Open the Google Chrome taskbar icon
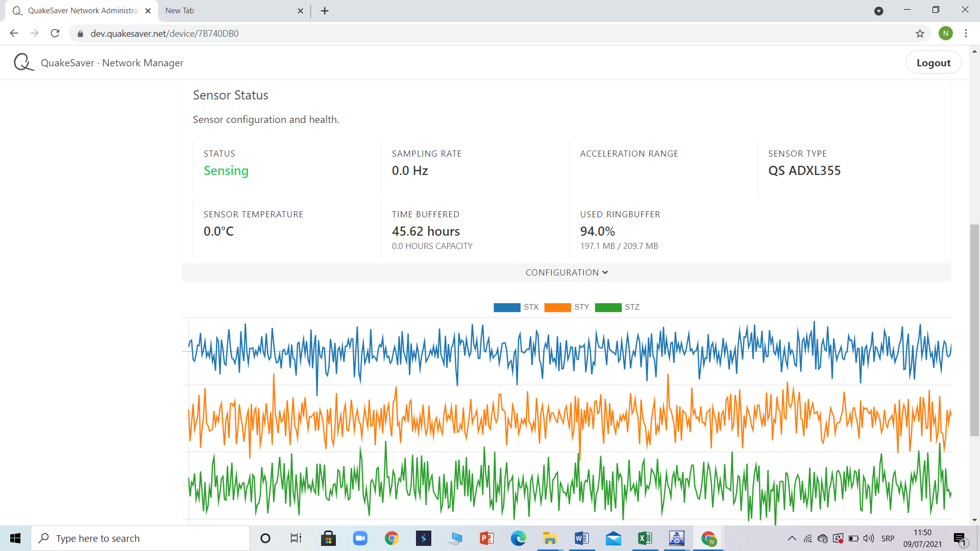980x551 pixels. (391, 538)
